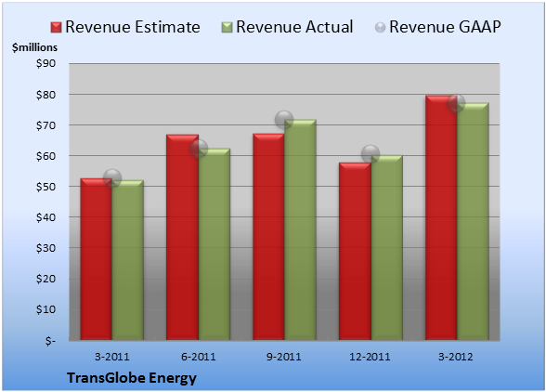Select the 'Revenue Estimate' legend label

133,27
